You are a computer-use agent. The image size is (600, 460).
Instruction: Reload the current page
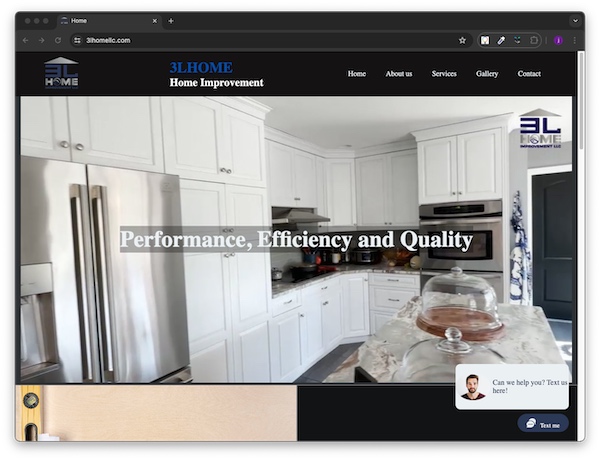[58, 40]
